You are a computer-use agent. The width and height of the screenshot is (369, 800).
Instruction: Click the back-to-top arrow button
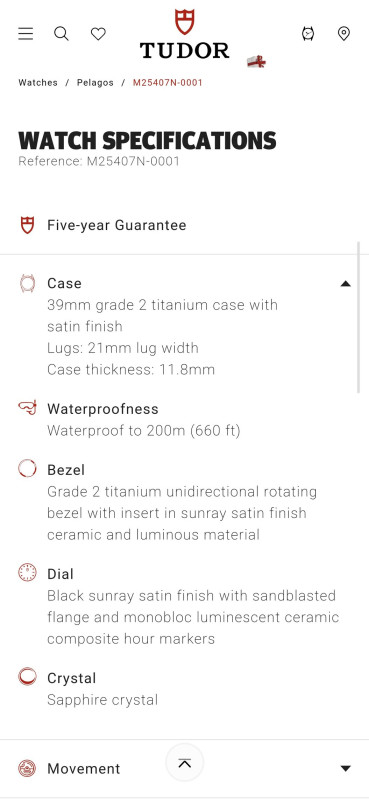tap(185, 763)
